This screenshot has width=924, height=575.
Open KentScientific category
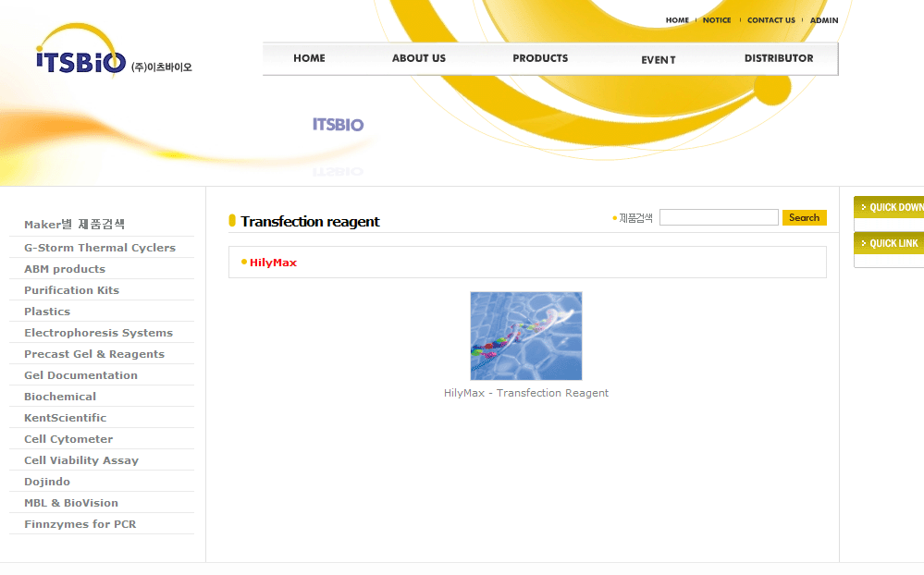(66, 418)
